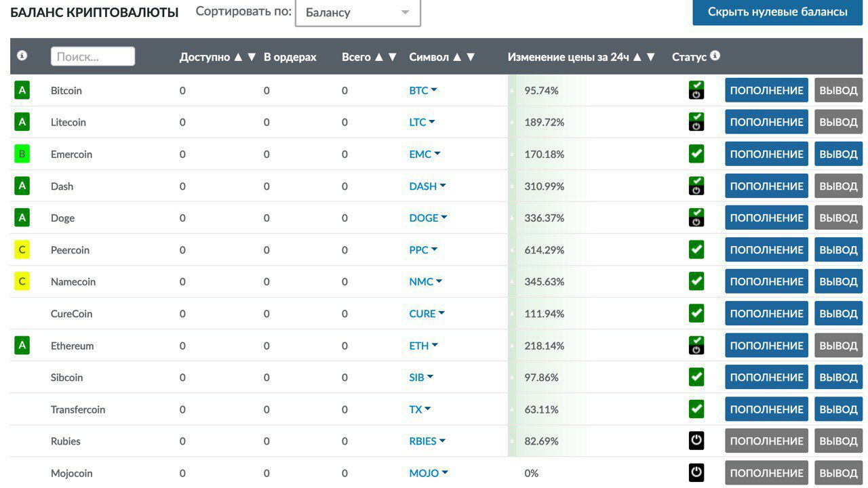Click Dash's A rating badge
This screenshot has height=488, width=868.
(x=22, y=186)
